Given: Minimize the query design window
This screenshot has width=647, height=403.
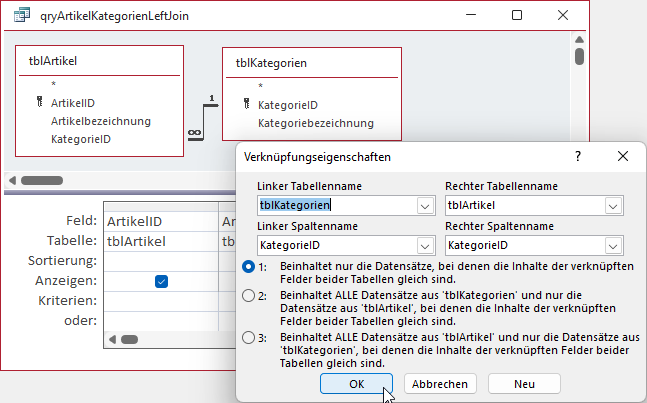Looking at the screenshot, I should (x=470, y=16).
